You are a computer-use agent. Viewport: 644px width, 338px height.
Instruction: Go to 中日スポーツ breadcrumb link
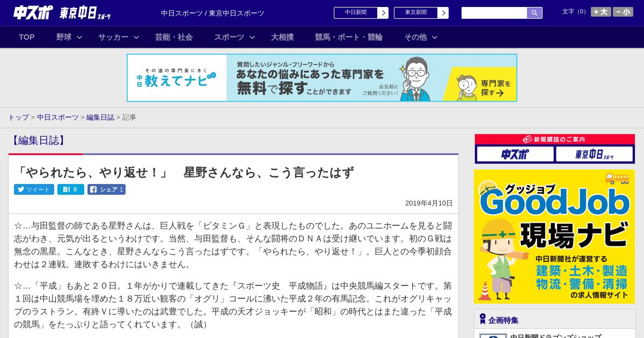tap(58, 117)
